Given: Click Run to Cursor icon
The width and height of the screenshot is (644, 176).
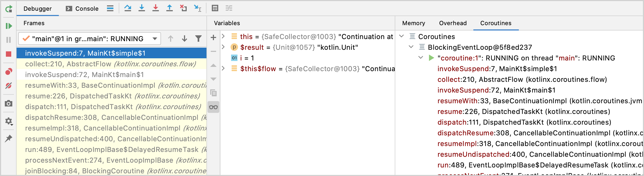Looking at the screenshot, I should [198, 8].
